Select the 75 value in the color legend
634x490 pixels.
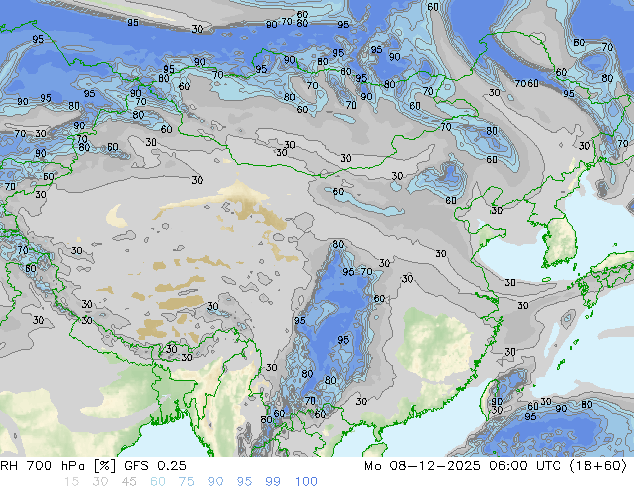click(x=186, y=482)
